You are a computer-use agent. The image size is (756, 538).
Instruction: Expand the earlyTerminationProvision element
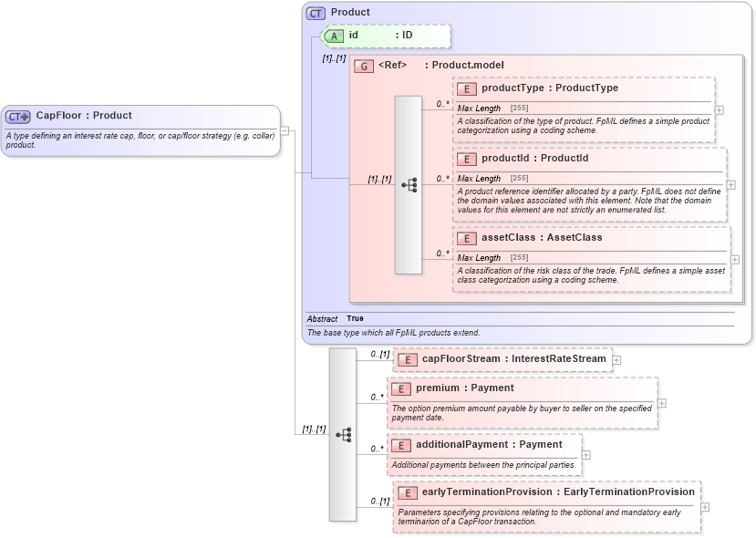(x=705, y=507)
